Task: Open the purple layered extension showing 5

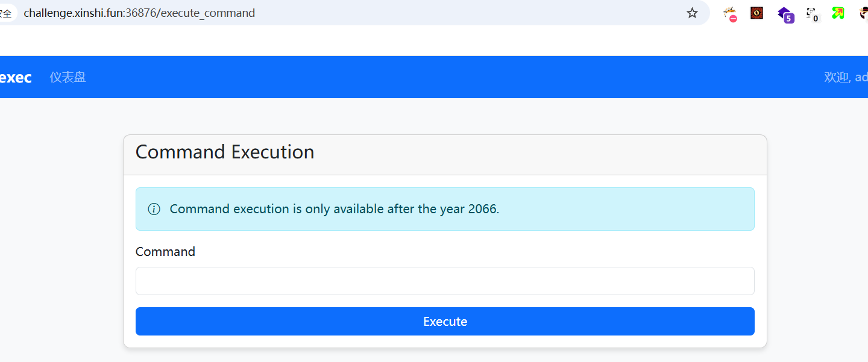Action: pyautogui.click(x=785, y=14)
